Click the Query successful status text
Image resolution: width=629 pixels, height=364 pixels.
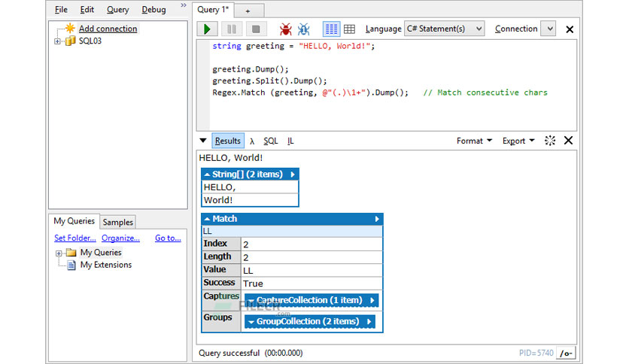pyautogui.click(x=229, y=353)
